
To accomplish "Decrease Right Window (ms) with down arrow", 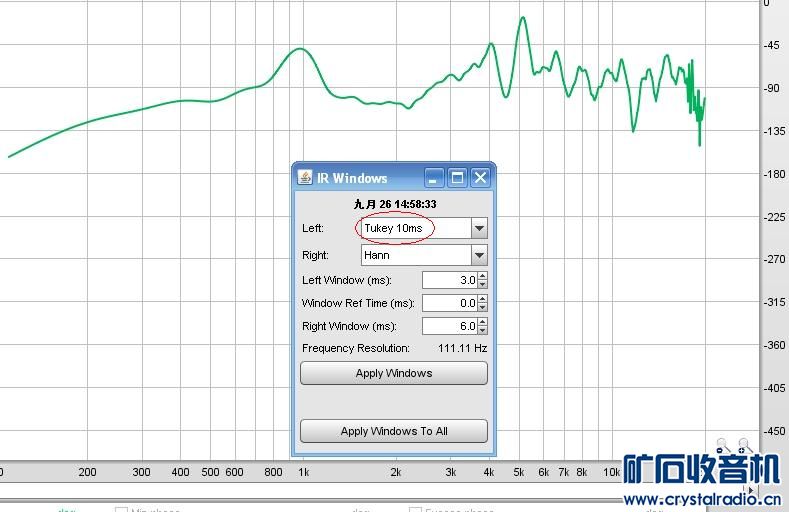I will pyautogui.click(x=483, y=330).
